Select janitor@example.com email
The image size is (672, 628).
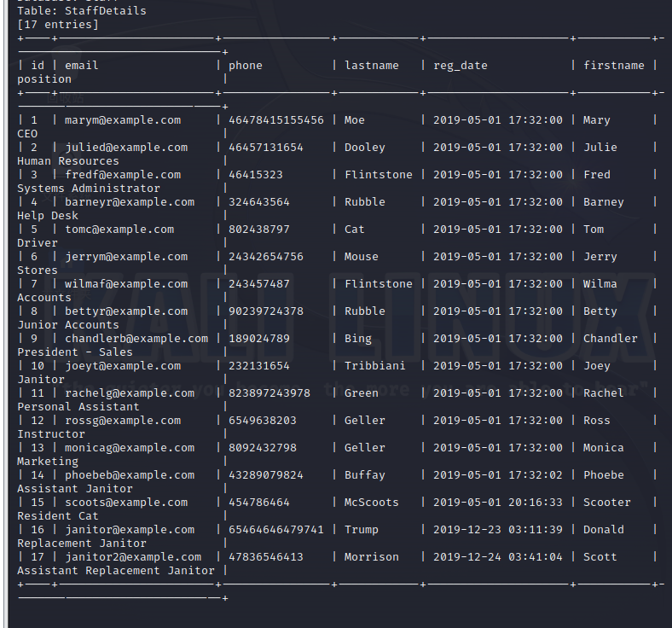tap(130, 530)
